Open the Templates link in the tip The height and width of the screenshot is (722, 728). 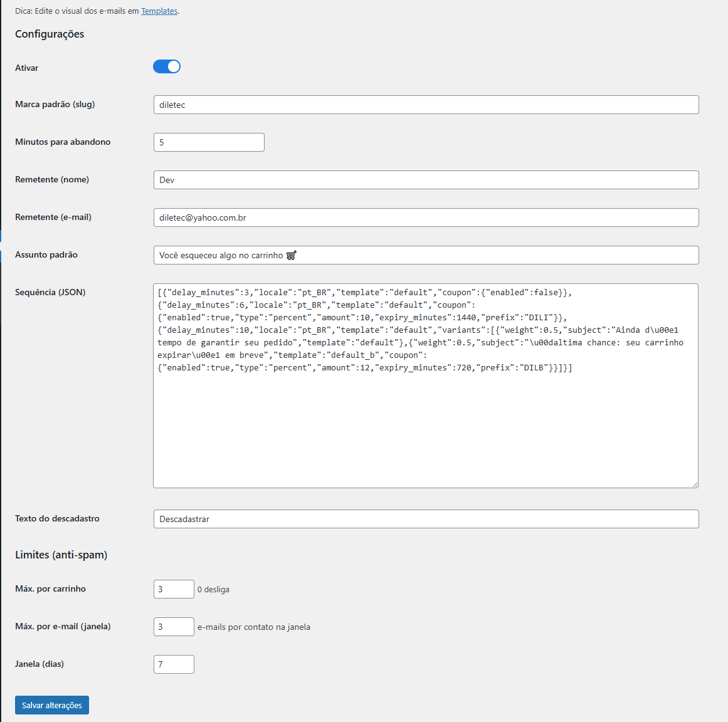coord(159,11)
